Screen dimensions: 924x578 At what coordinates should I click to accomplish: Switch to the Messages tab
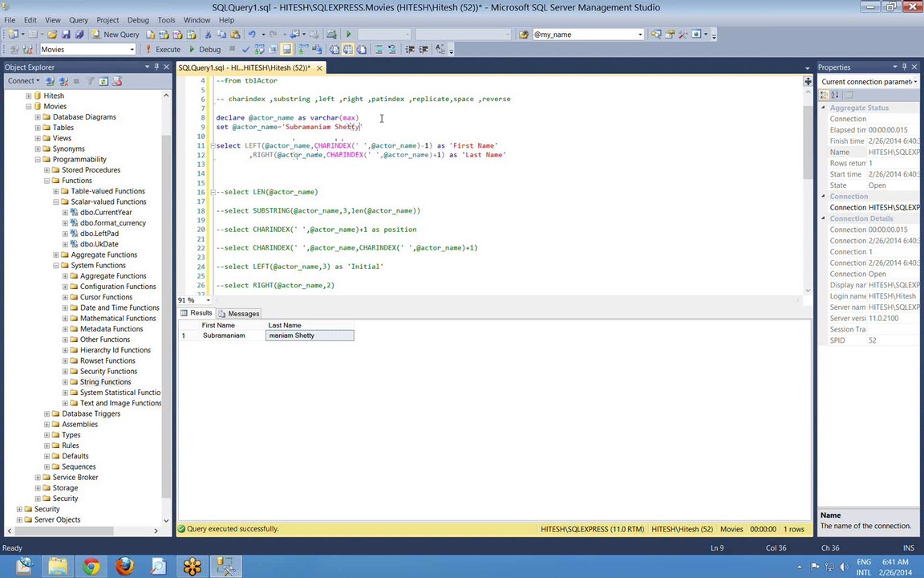click(239, 314)
